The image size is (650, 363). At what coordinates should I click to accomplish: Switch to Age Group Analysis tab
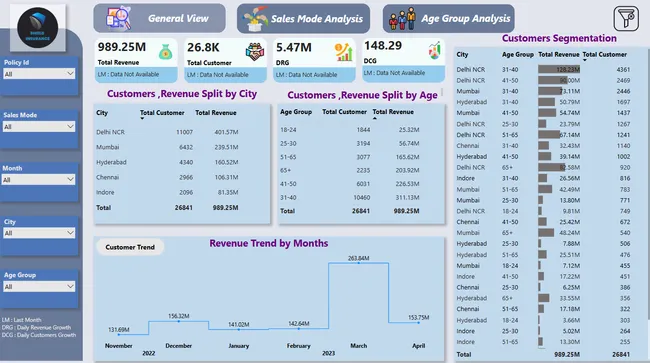[x=449, y=19]
